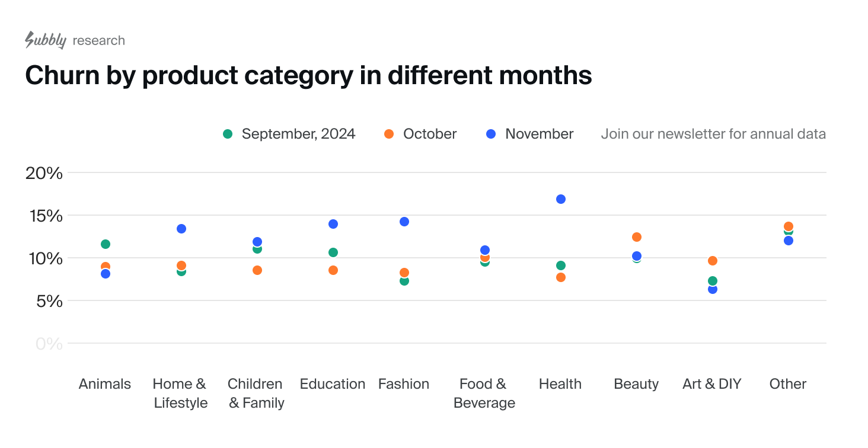Click the October Art & DIY data point

pyautogui.click(x=713, y=261)
